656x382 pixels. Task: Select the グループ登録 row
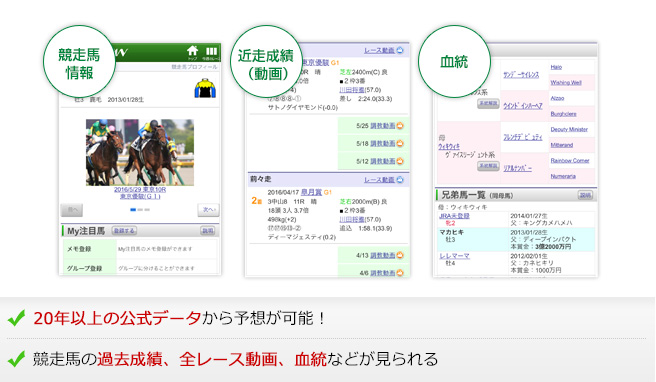coord(140,268)
